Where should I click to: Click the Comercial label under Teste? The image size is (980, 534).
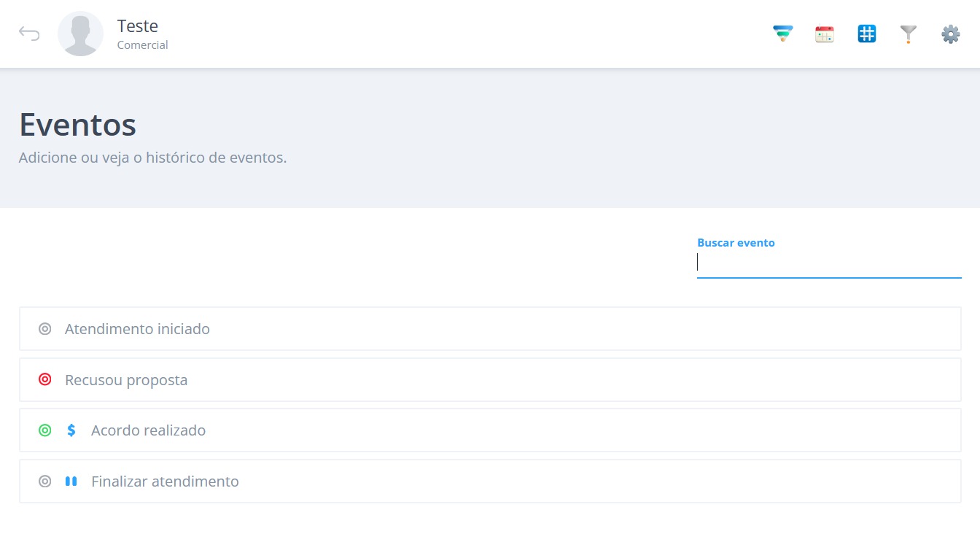[x=143, y=45]
